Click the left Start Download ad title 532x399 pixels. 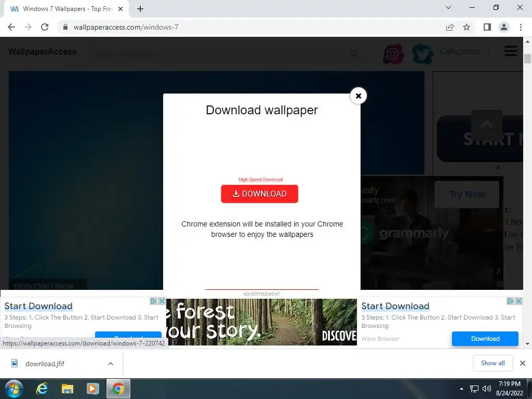point(38,306)
